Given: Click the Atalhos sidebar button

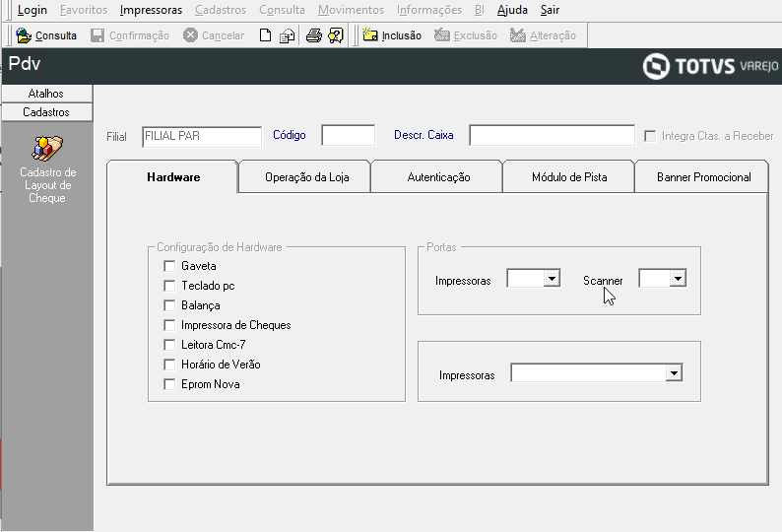Looking at the screenshot, I should (x=46, y=94).
